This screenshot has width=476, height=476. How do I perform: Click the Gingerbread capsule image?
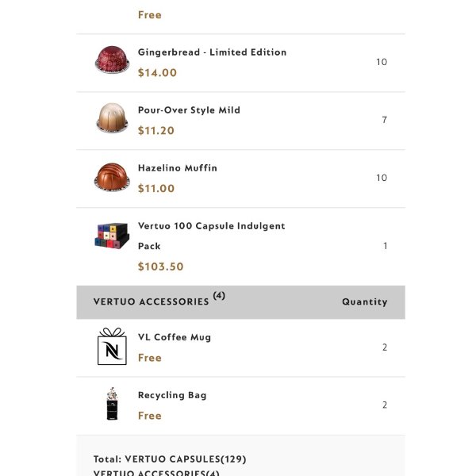pyautogui.click(x=112, y=59)
